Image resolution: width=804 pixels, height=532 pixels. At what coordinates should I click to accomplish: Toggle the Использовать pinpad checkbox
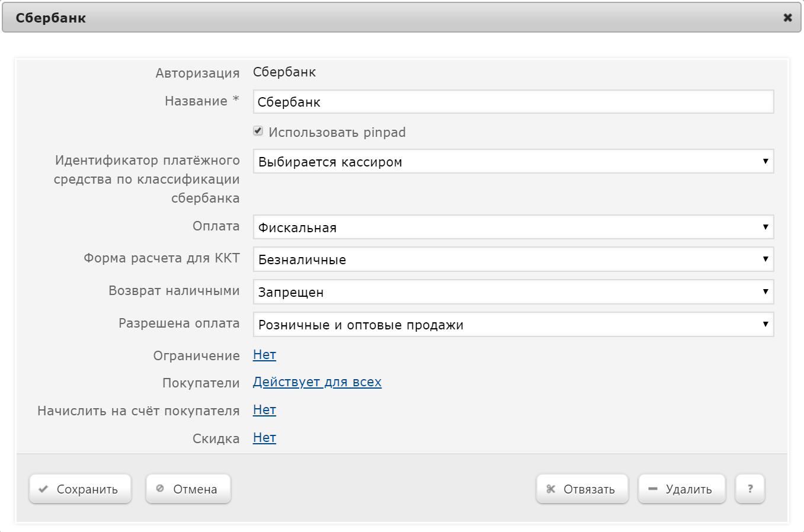point(258,131)
